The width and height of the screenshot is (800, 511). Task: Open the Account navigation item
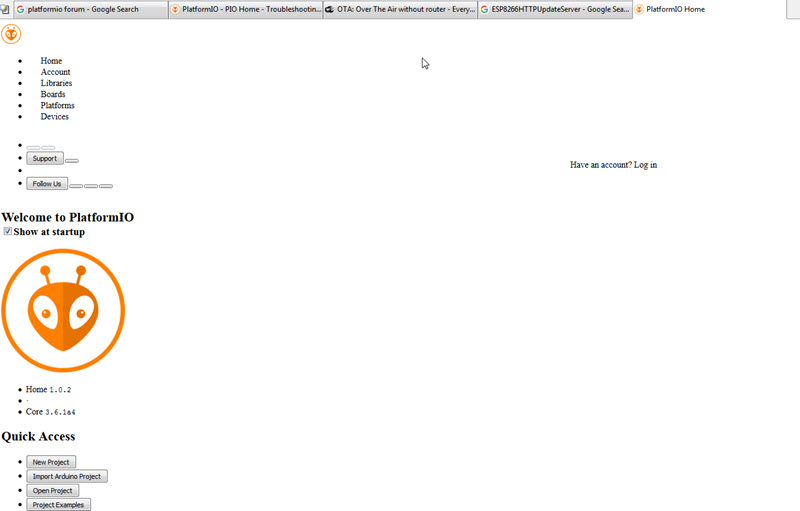tap(55, 72)
